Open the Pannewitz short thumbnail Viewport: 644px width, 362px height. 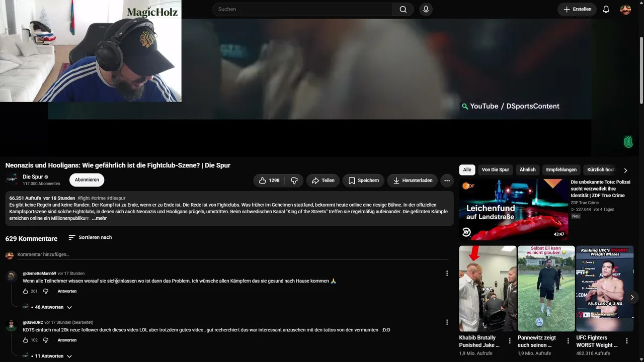546,289
